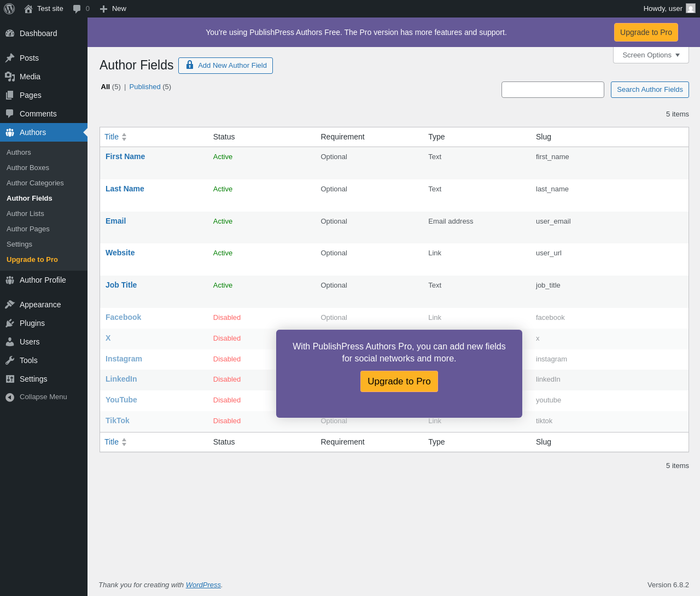Click the disabled Instagram field title
Image resolution: width=700 pixels, height=596 pixels.
(x=124, y=359)
